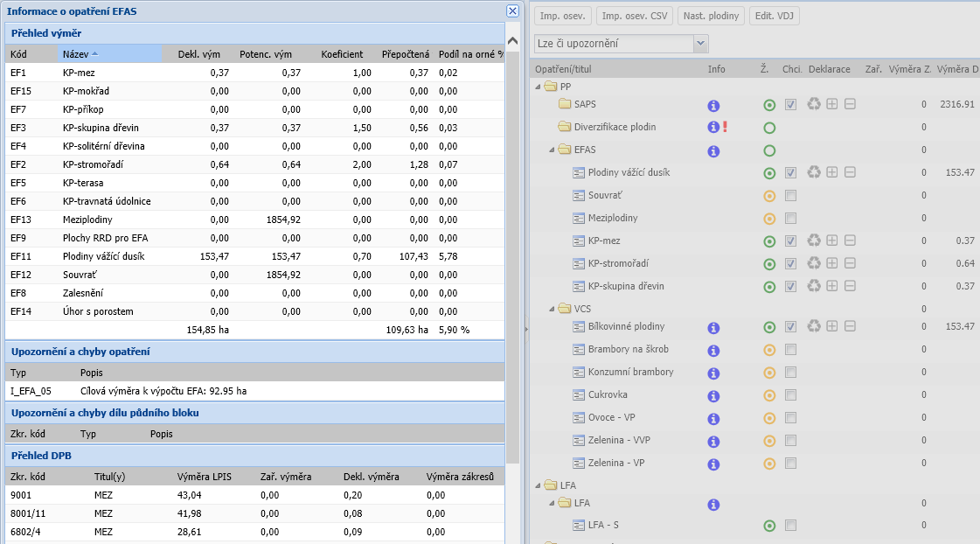Select the Konzumní brambory tree item
Viewport: 980px width, 544px height.
click(630, 372)
